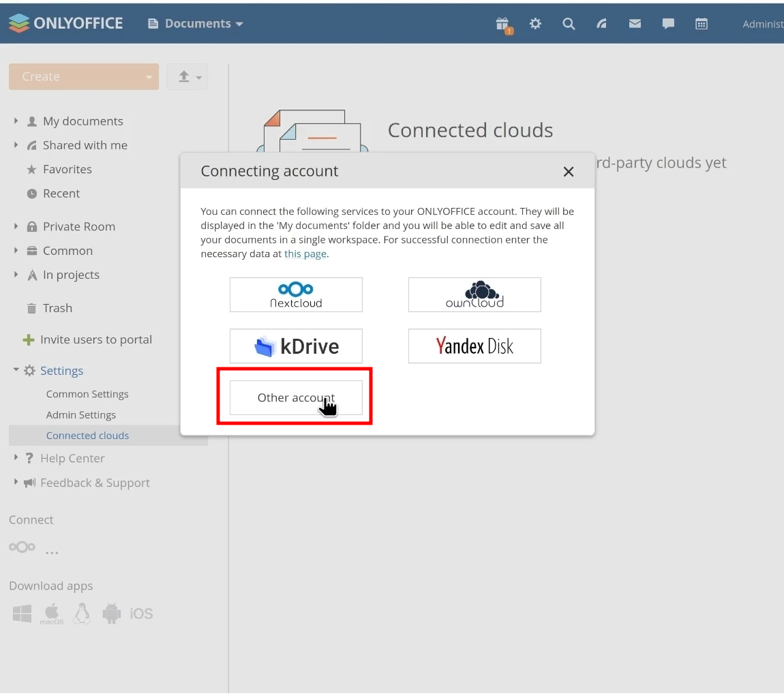
Task: Click the three dots more clouds icon
Action: point(52,553)
